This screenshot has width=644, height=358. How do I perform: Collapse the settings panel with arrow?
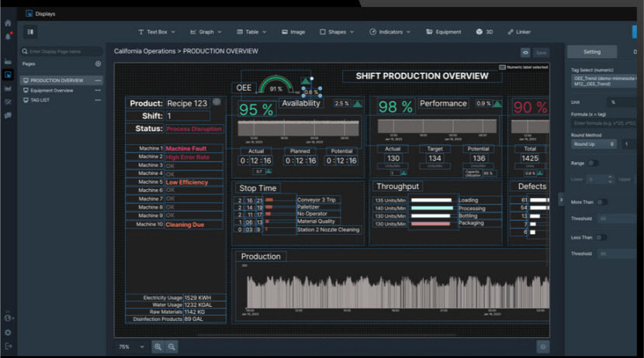561,200
